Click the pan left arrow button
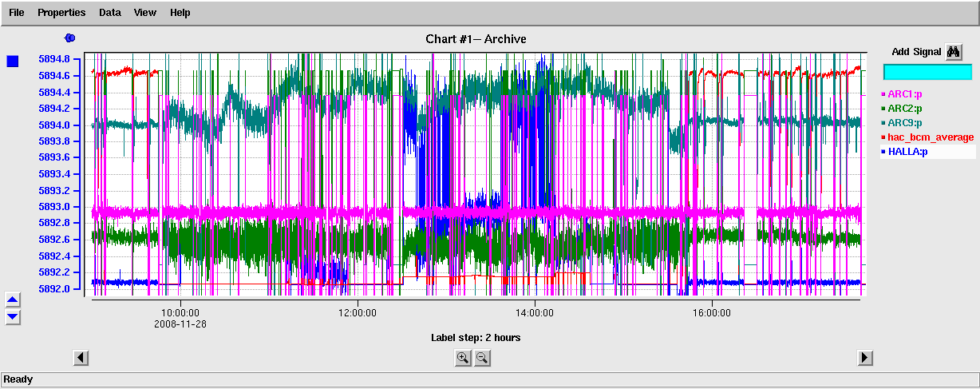 [81, 358]
